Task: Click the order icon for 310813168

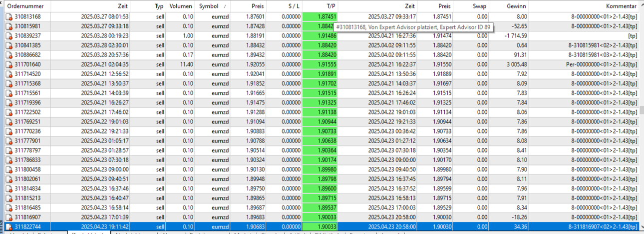Action: [x=9, y=17]
